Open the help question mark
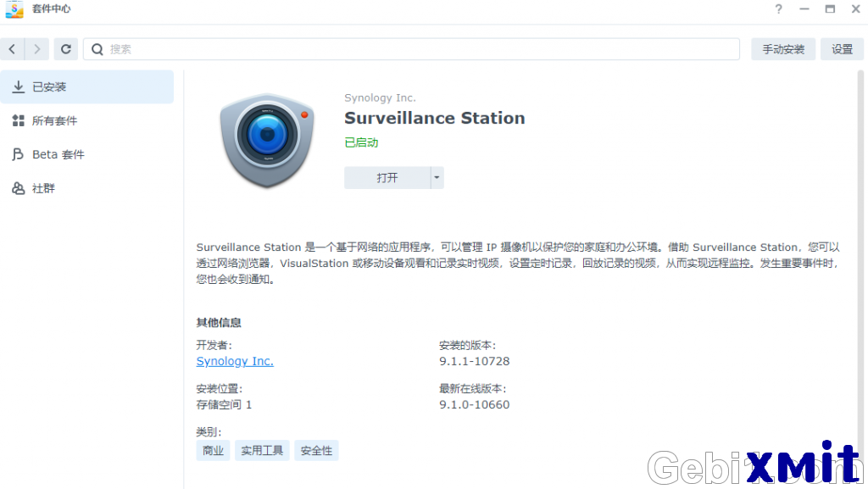 [778, 8]
